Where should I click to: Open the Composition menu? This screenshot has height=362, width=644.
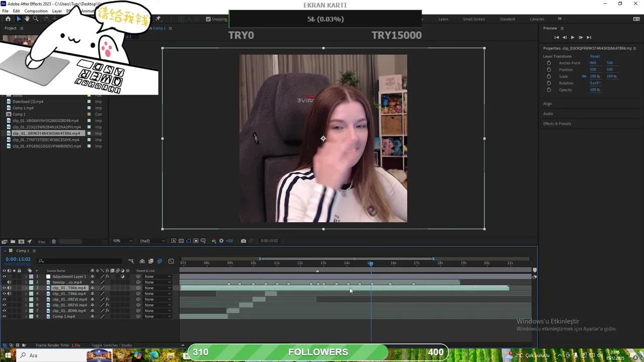(x=36, y=11)
